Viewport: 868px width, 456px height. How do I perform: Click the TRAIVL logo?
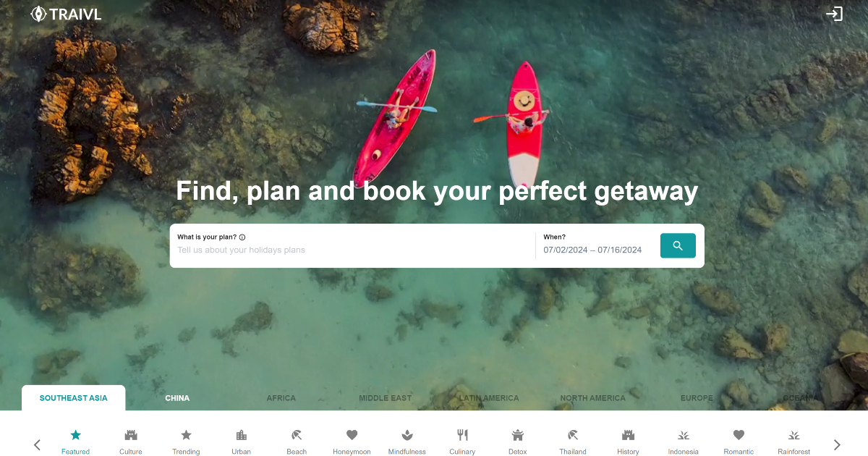pos(66,14)
